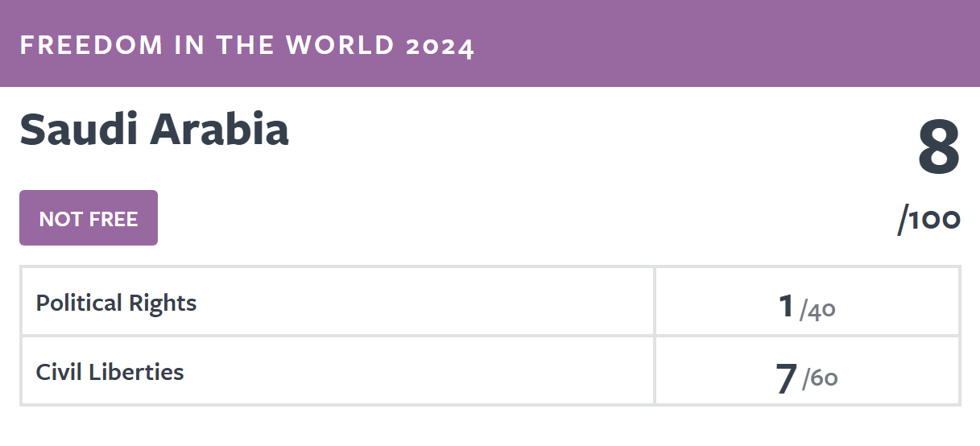This screenshot has height=446, width=980.
Task: Click the /60 Civil Liberties denominator
Action: (820, 378)
